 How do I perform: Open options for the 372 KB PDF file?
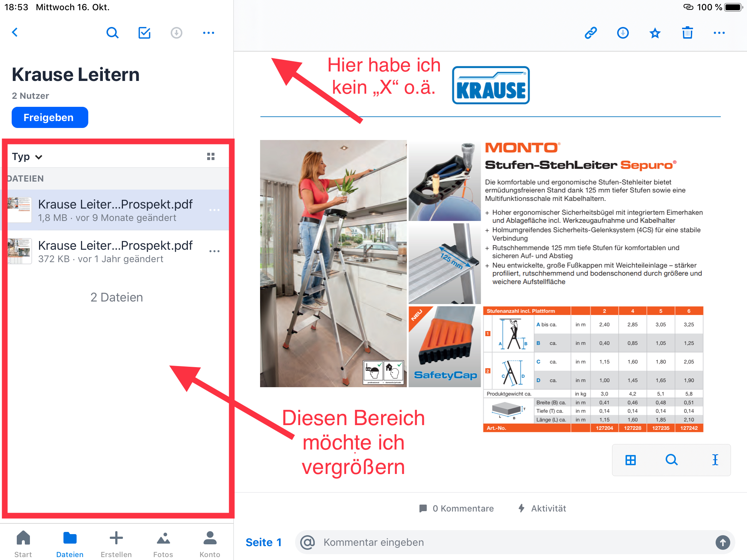pos(214,251)
